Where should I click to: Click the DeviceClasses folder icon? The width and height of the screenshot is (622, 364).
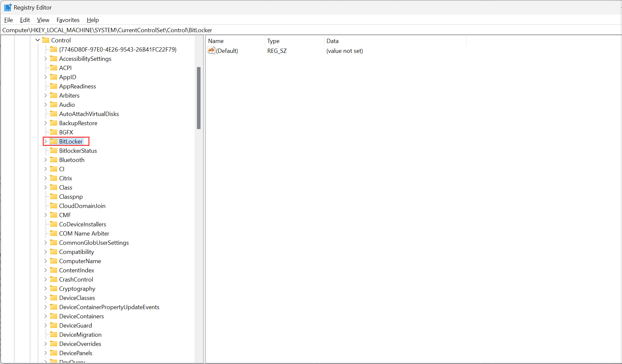pos(54,298)
